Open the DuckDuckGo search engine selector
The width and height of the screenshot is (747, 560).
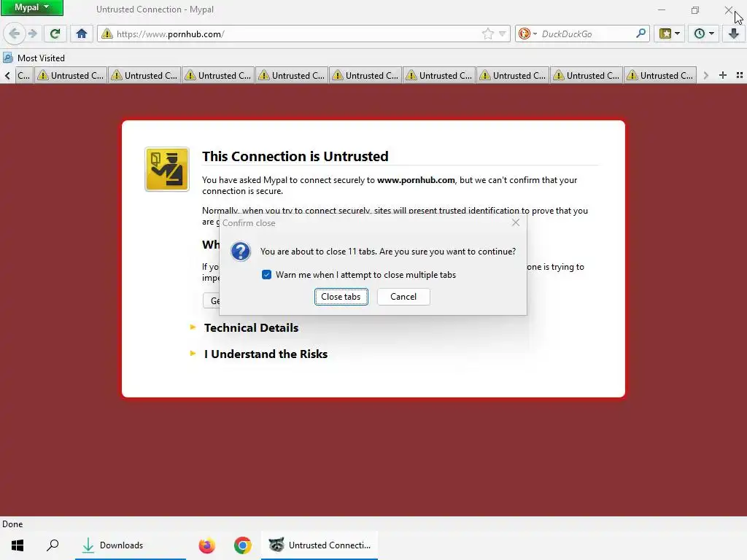tap(527, 34)
